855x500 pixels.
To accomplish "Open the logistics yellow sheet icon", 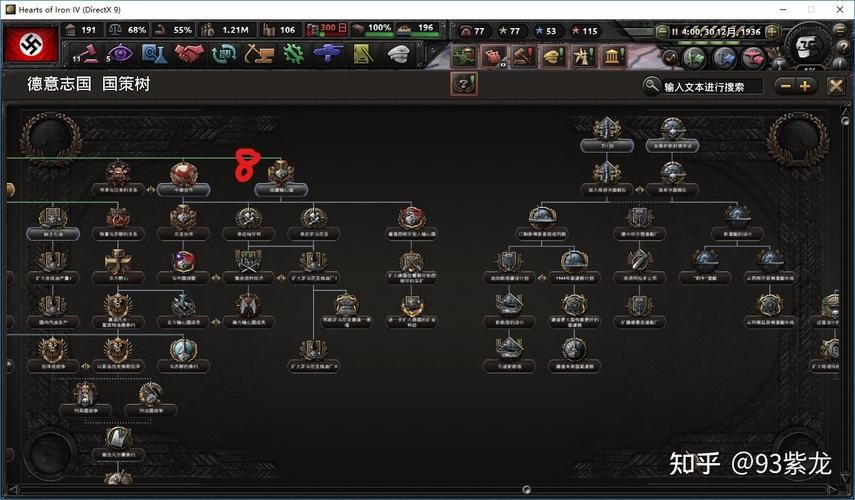I will 363,53.
